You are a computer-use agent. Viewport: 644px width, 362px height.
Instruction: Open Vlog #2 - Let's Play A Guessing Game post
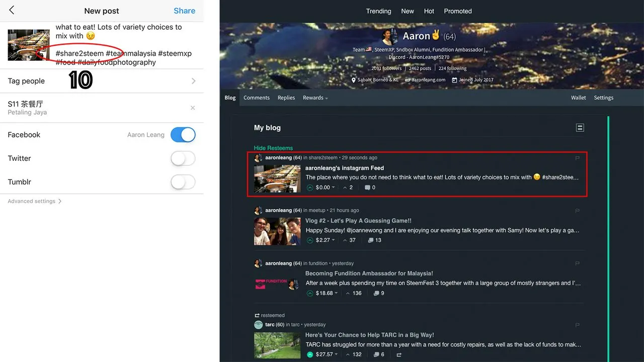click(x=358, y=221)
